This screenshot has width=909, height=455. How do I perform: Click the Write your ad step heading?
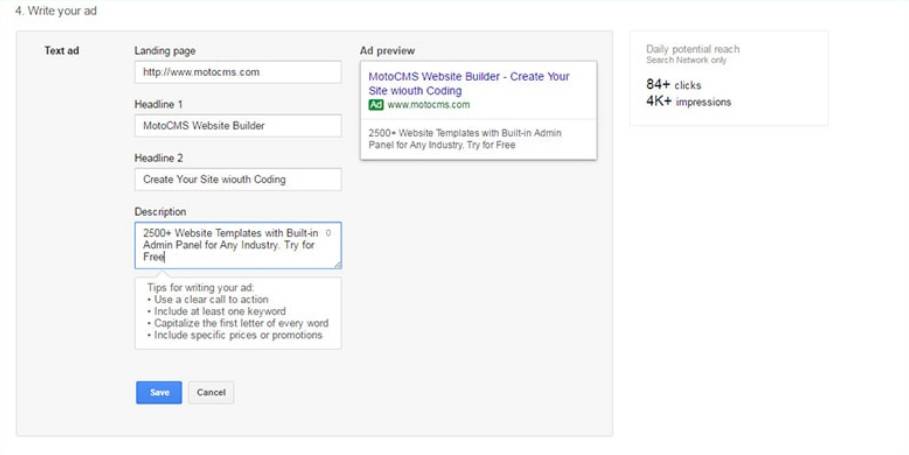(x=56, y=11)
